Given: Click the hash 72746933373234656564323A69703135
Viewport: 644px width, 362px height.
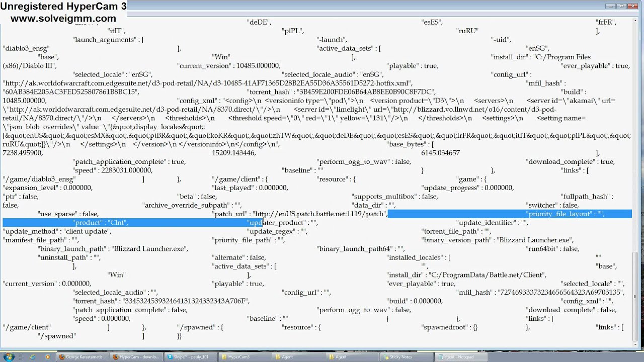Looking at the screenshot, I should tap(560, 293).
